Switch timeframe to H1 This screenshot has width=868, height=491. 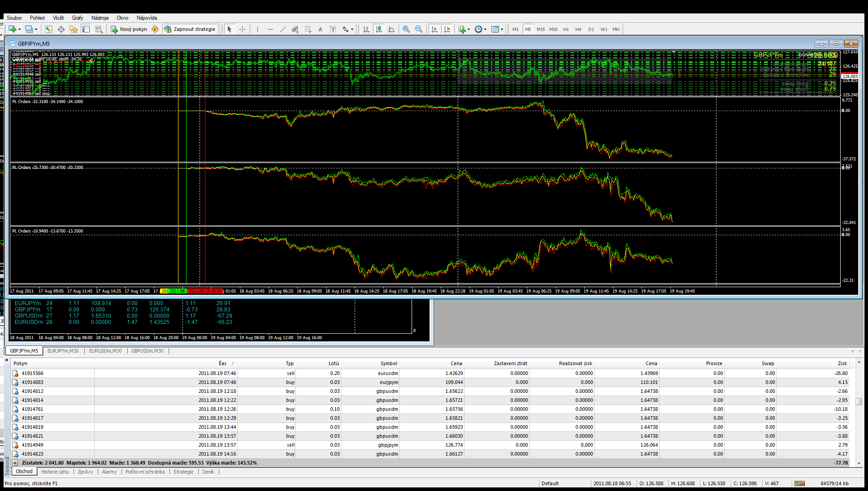[x=566, y=29]
